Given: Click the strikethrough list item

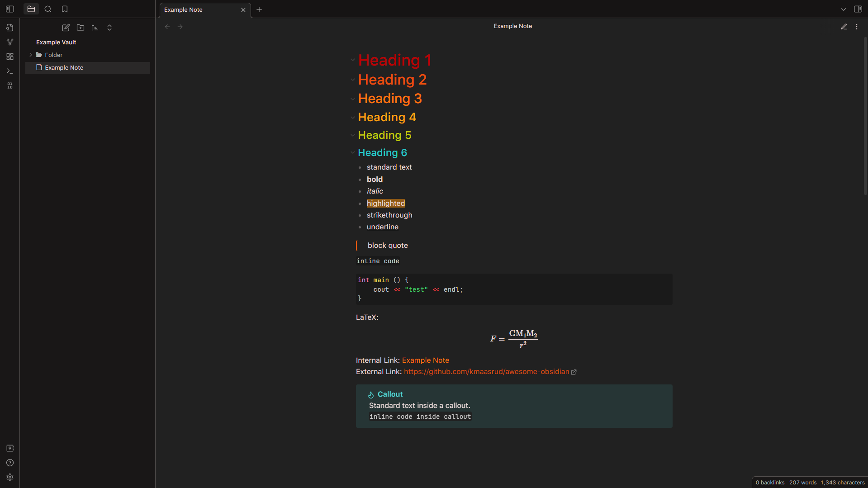Looking at the screenshot, I should click(x=389, y=215).
